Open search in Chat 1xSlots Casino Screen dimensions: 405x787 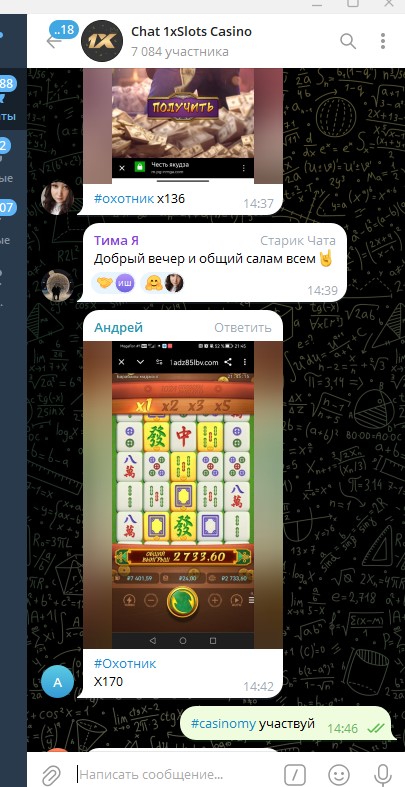348,41
